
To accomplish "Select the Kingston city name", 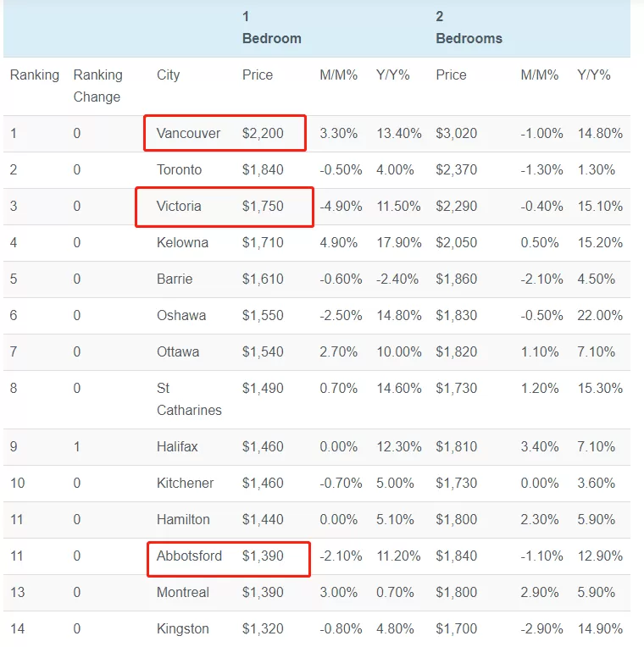I will point(182,628).
